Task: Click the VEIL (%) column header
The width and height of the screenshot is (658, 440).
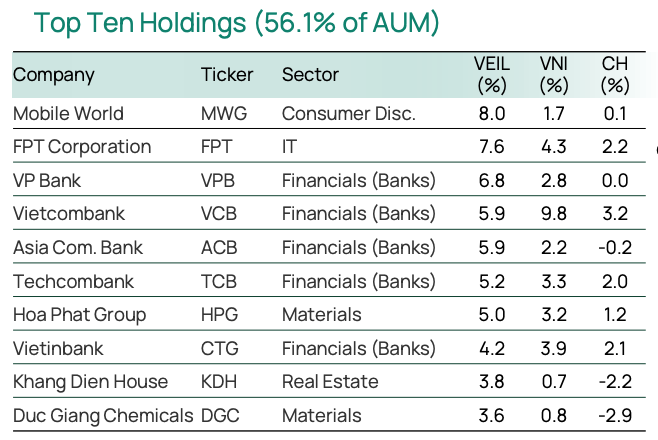Action: click(x=492, y=75)
